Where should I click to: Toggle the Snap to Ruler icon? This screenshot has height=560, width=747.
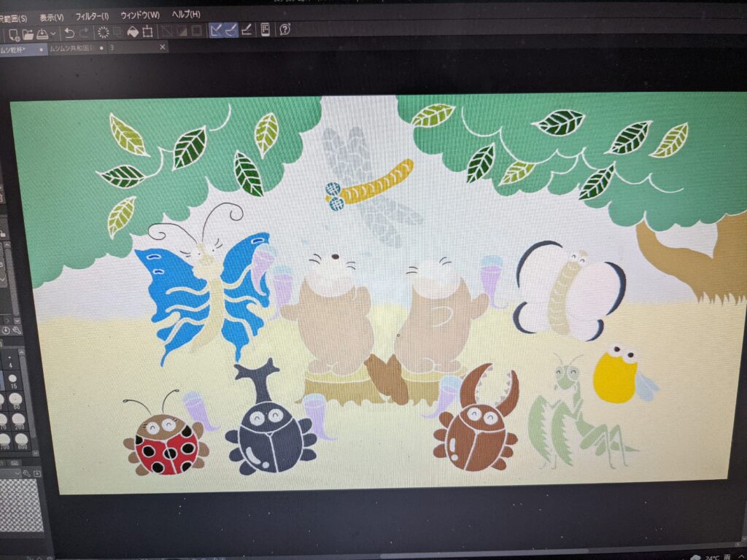pos(216,31)
